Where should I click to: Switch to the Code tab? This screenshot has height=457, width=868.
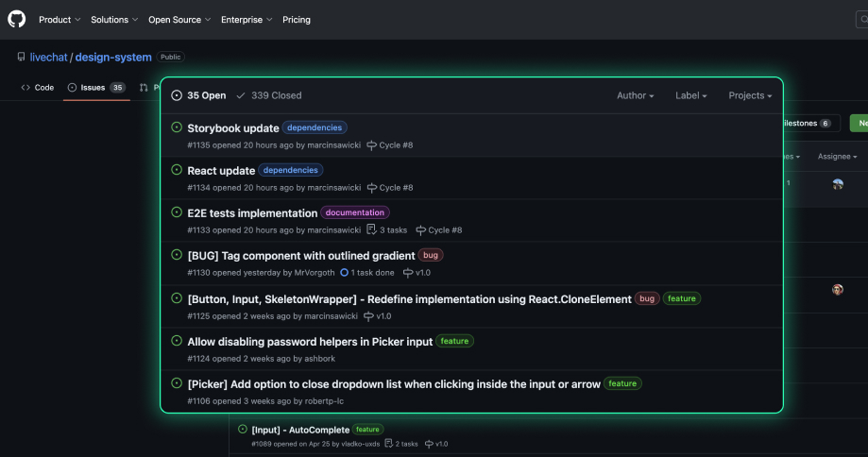(x=38, y=87)
